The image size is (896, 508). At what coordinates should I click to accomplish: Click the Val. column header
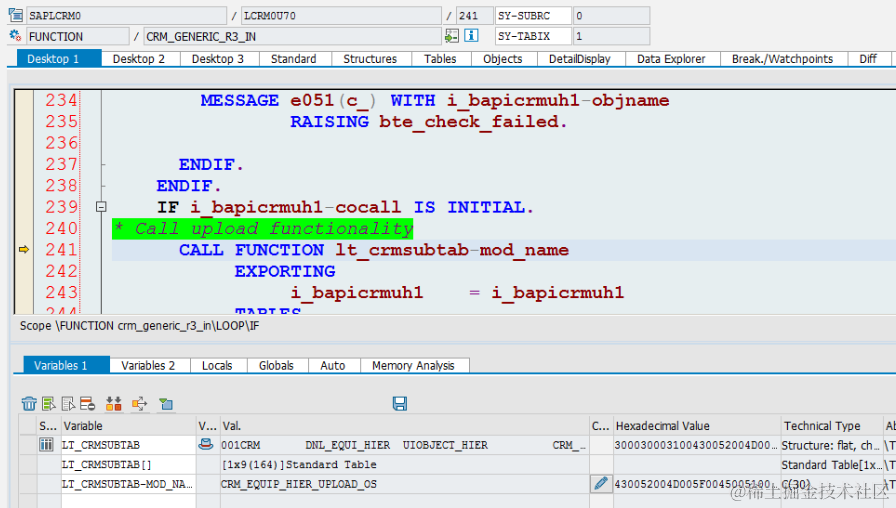405,426
